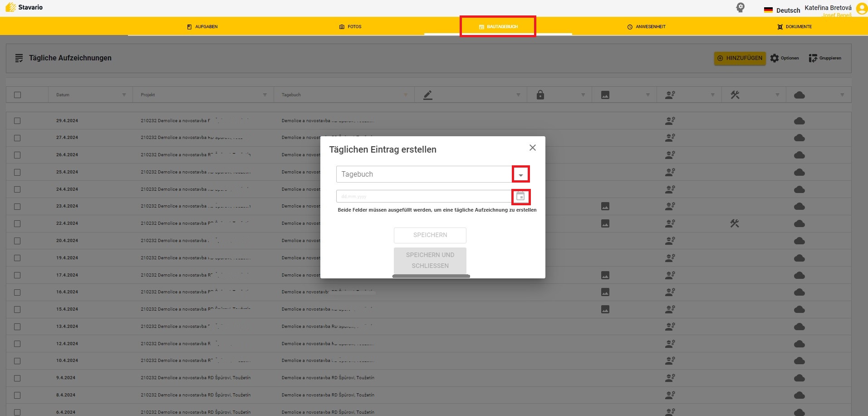Click image icon in 23.4.2024 row
868x416 pixels.
tap(605, 206)
